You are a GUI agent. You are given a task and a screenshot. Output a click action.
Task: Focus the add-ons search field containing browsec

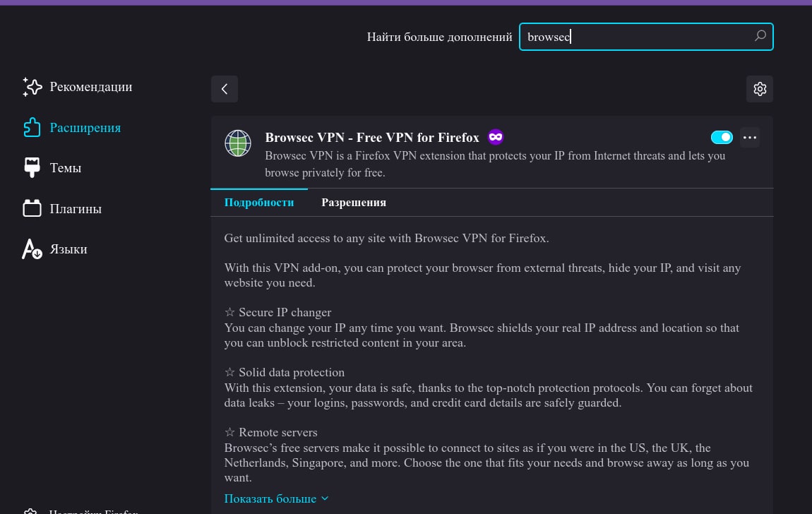coord(635,37)
